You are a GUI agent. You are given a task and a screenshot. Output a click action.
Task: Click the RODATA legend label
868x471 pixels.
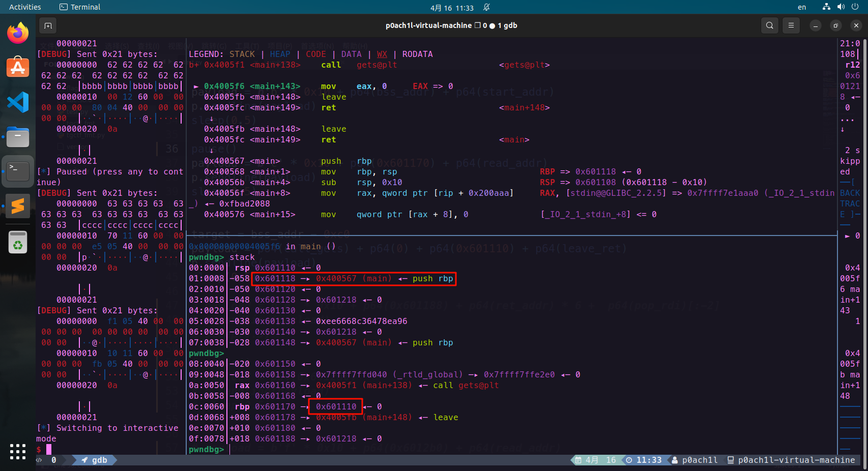coord(417,54)
